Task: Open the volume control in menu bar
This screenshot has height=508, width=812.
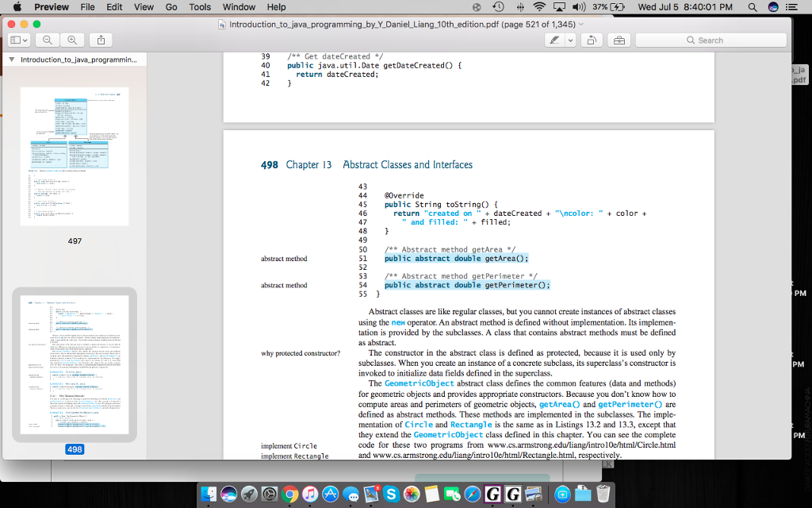Action: point(579,7)
